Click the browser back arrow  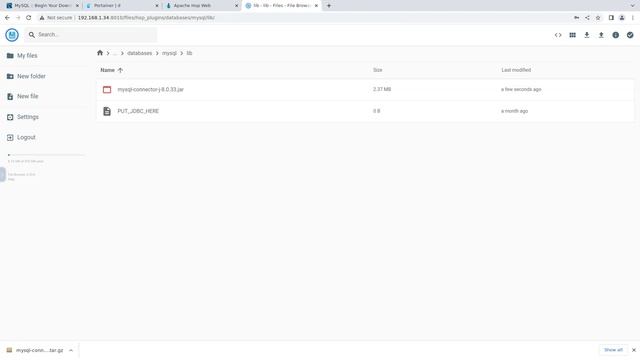coord(7,18)
